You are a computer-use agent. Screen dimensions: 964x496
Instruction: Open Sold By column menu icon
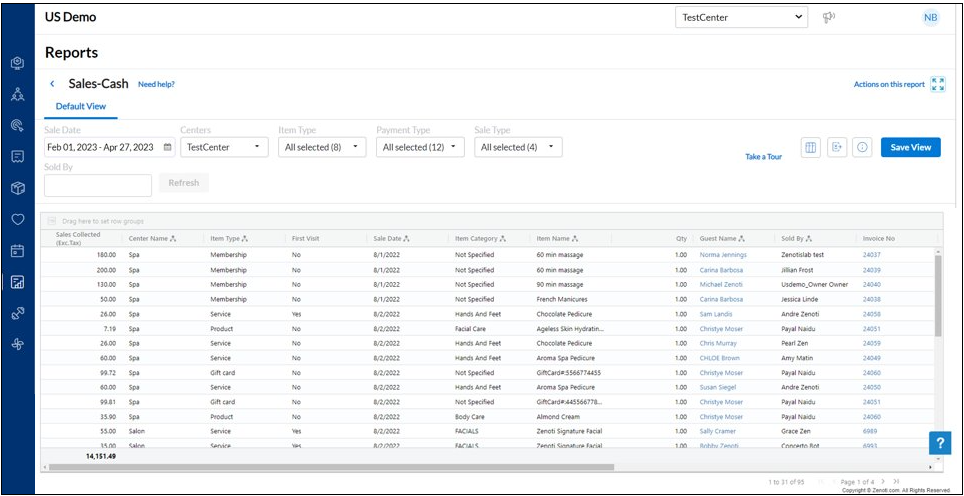(809, 238)
